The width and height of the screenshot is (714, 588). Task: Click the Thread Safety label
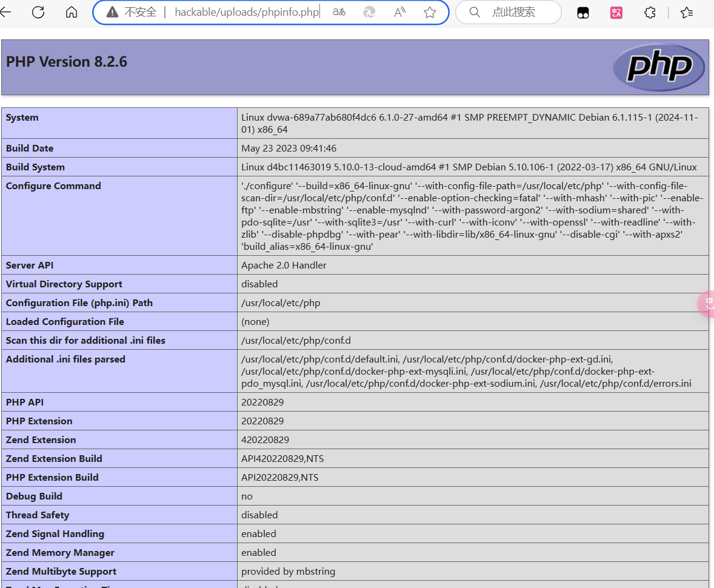pos(38,515)
